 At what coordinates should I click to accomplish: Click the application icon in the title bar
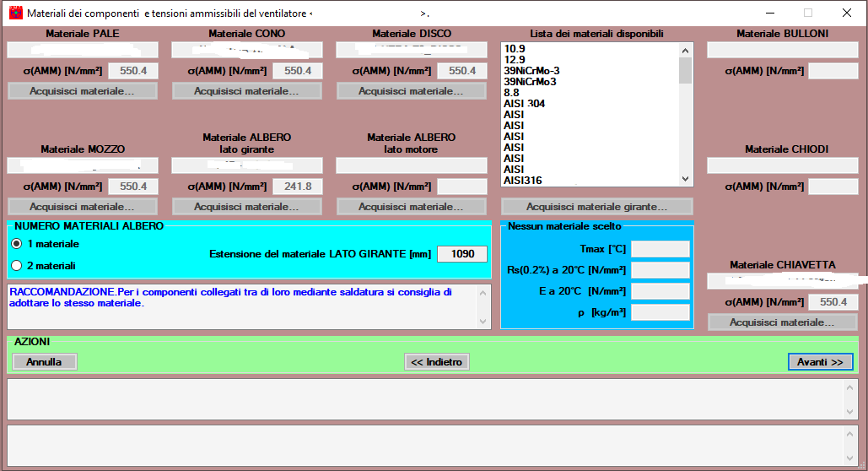point(15,13)
